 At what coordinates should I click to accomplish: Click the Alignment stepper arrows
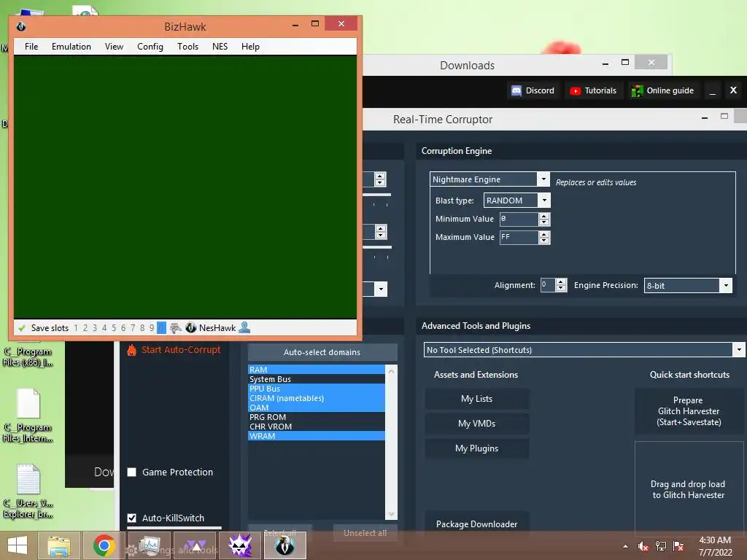561,285
